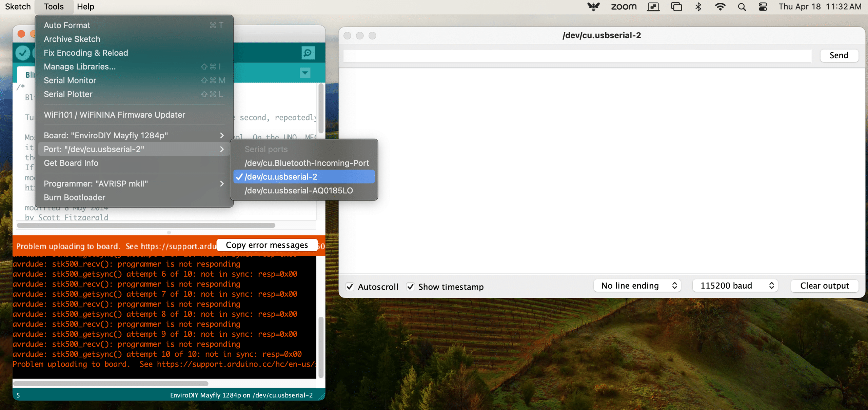This screenshot has width=868, height=410.
Task: Select /dev/cu.usbserial-AQ0185LO port
Action: coord(298,191)
